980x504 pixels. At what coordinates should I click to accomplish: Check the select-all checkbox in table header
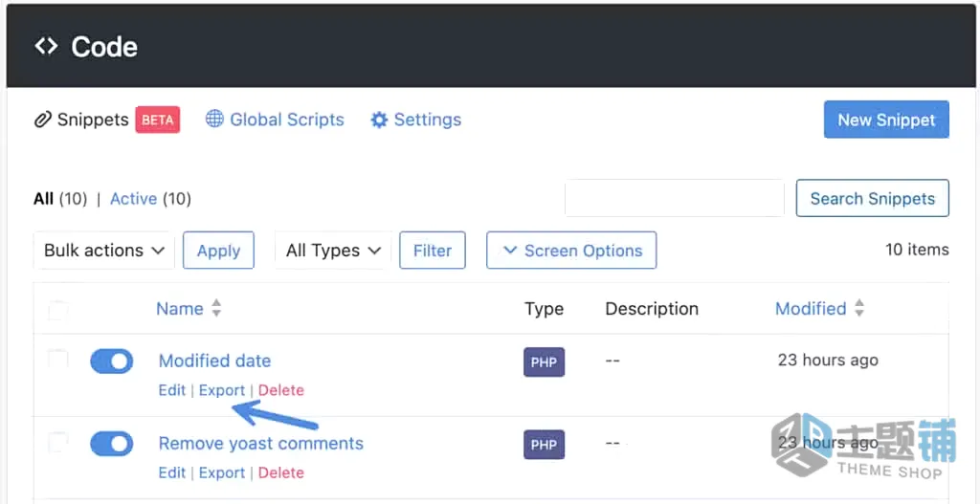58,310
